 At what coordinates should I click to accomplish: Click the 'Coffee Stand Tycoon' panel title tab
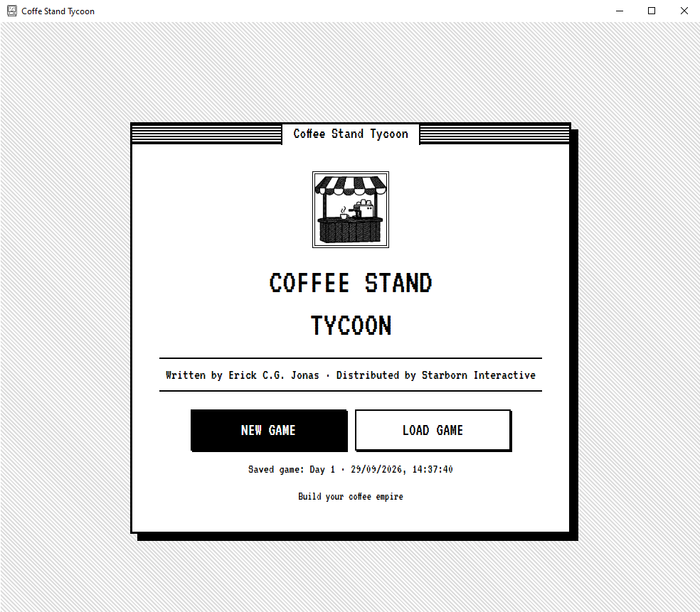point(351,134)
